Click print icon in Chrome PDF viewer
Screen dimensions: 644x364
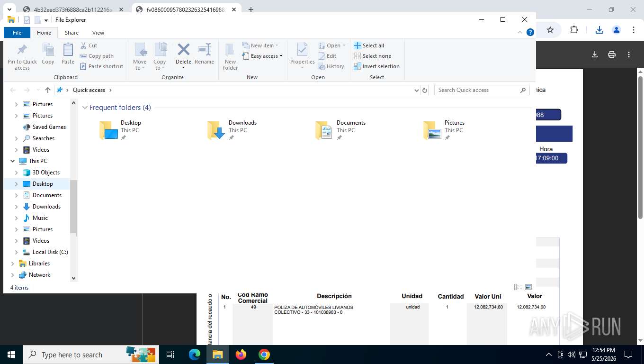coord(612,55)
